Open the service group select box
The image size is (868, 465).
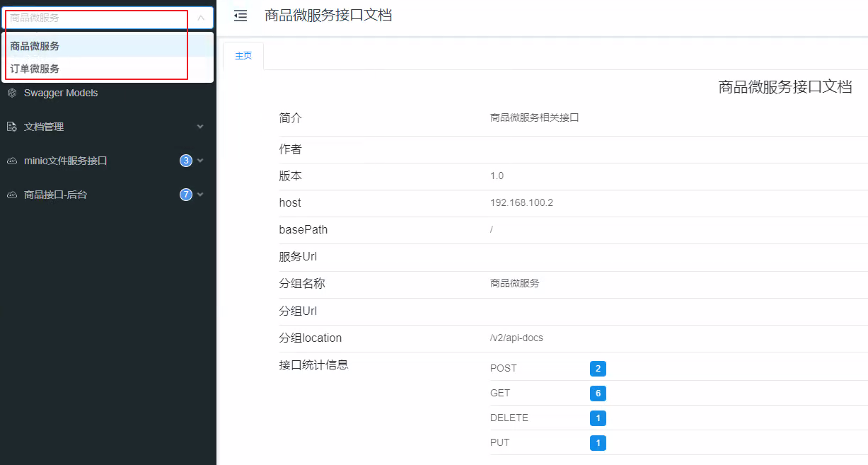tap(108, 18)
